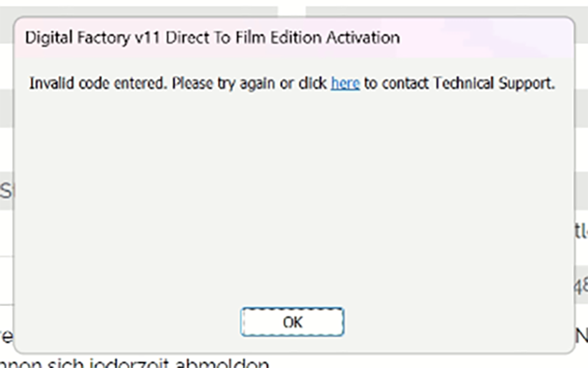Click the 'Technical Support' text in message
This screenshot has height=368, width=588.
502,84
